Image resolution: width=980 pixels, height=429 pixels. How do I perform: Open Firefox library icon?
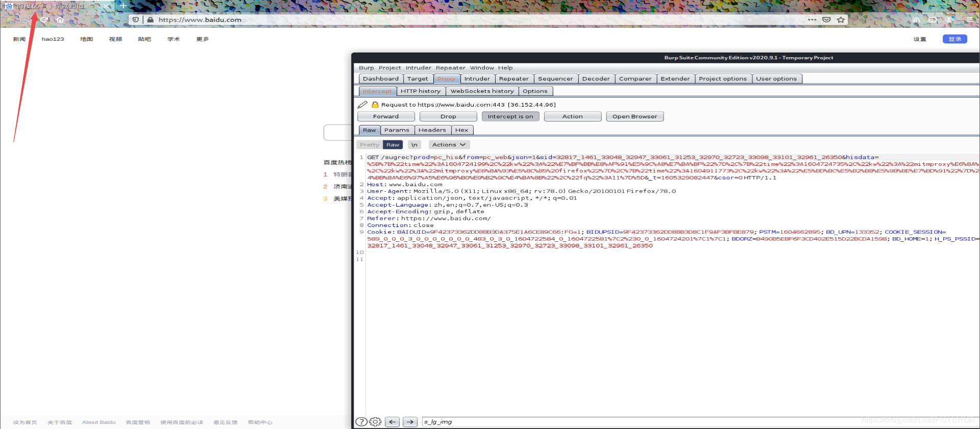coord(916,19)
